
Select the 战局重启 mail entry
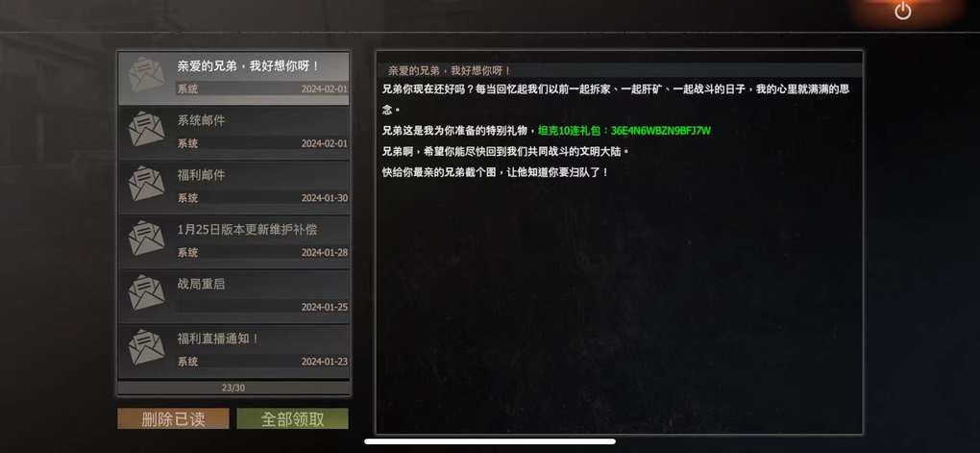tap(233, 296)
